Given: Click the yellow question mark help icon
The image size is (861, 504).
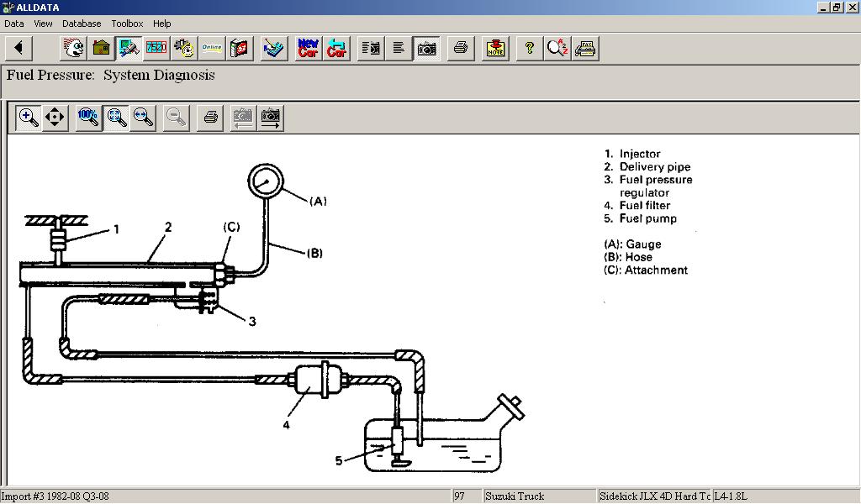Looking at the screenshot, I should 529,48.
